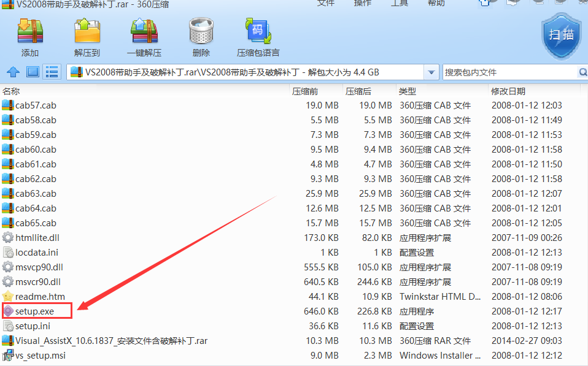The height and width of the screenshot is (366, 588).
Task: Open the 操作 menu
Action: [363, 3]
